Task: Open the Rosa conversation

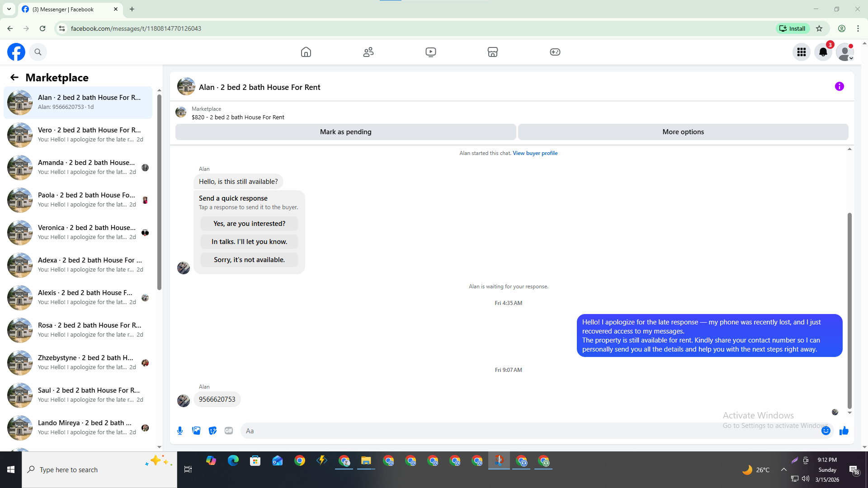Action: pos(78,330)
